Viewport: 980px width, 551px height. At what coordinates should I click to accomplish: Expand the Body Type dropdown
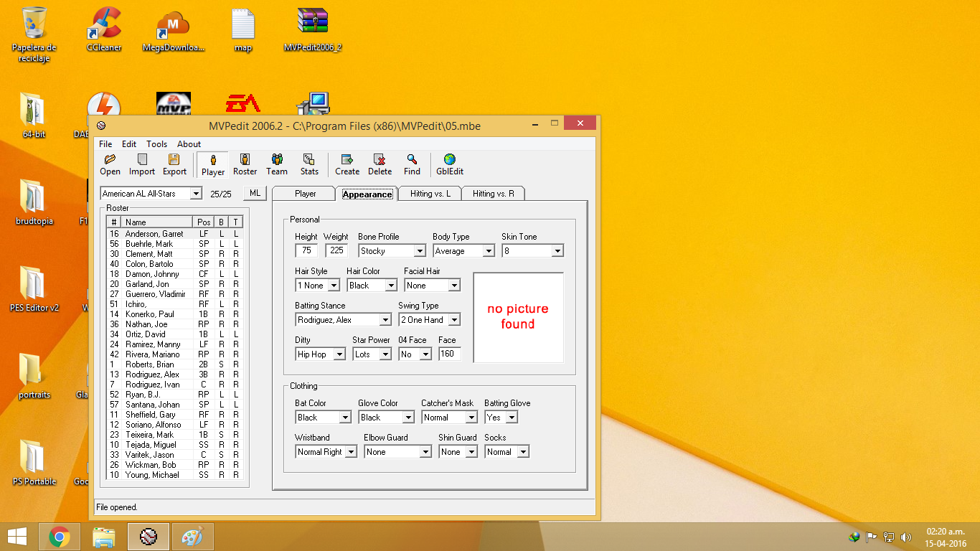click(x=489, y=251)
